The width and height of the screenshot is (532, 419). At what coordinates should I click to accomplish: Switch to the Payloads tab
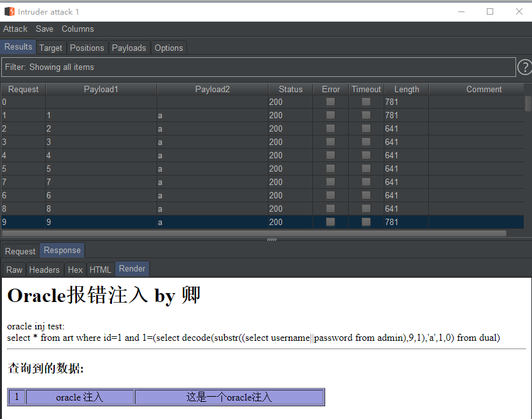pos(129,48)
